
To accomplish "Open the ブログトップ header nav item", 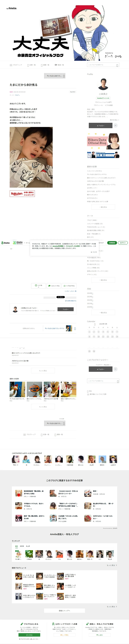I will [16, 65].
